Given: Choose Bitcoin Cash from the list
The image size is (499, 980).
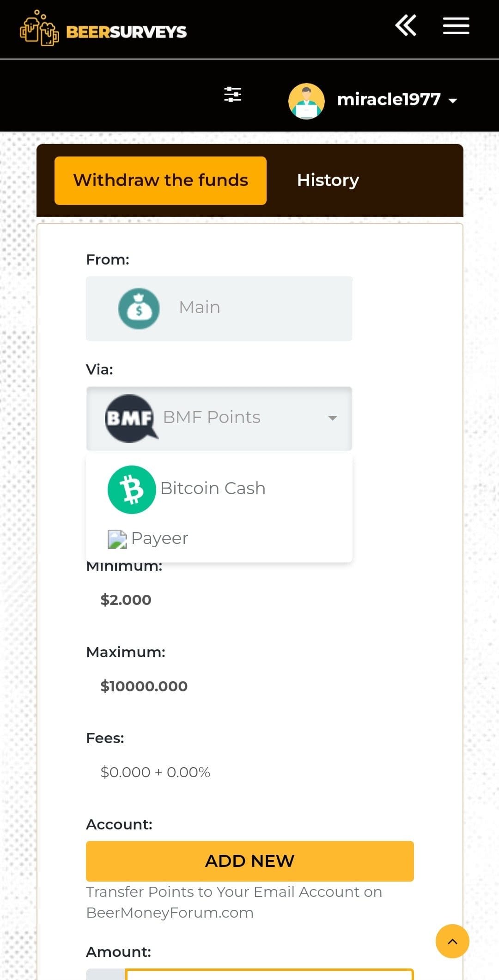Looking at the screenshot, I should pos(219,489).
